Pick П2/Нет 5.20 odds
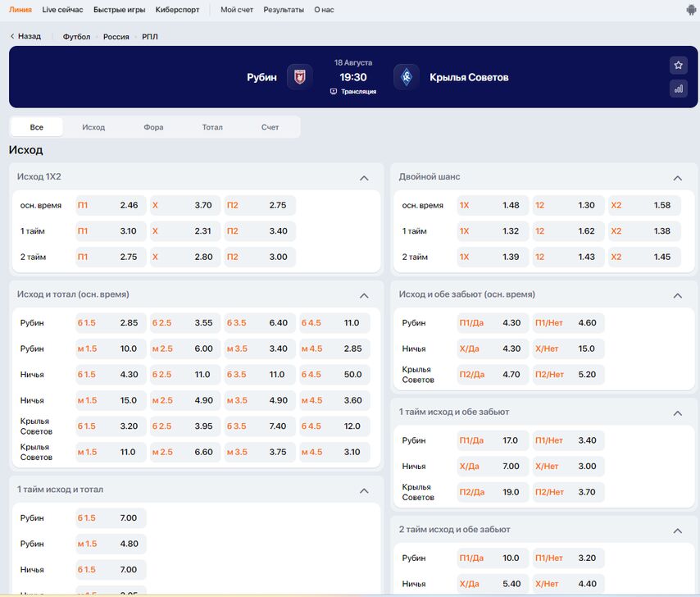Screen dimensions: 700x597 click(568, 375)
